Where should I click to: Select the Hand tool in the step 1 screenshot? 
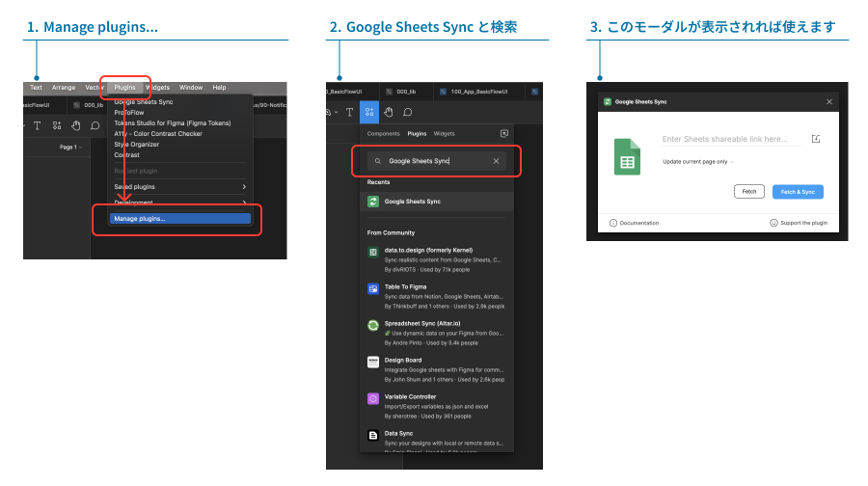[76, 125]
